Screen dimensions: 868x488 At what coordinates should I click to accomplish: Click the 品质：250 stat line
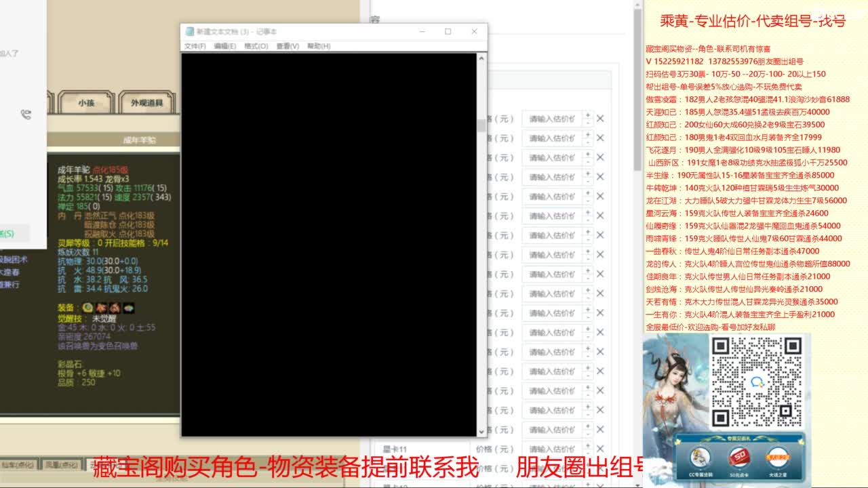coord(77,382)
